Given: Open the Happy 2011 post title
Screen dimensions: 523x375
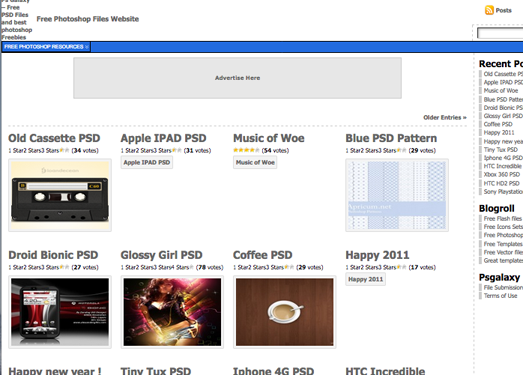Looking at the screenshot, I should [x=377, y=255].
